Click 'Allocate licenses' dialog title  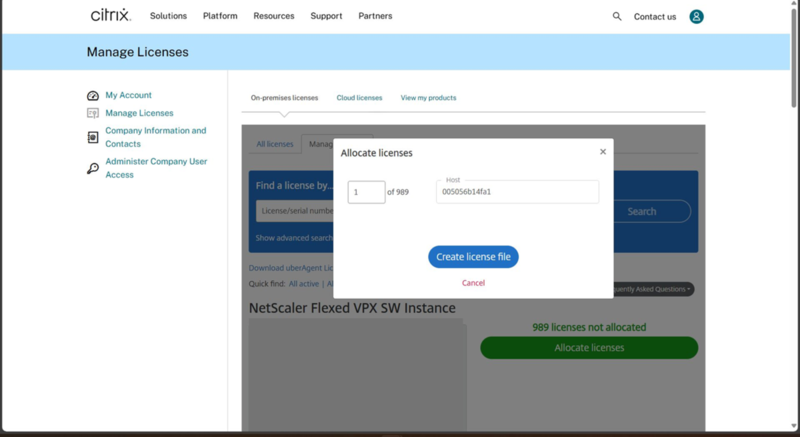377,153
